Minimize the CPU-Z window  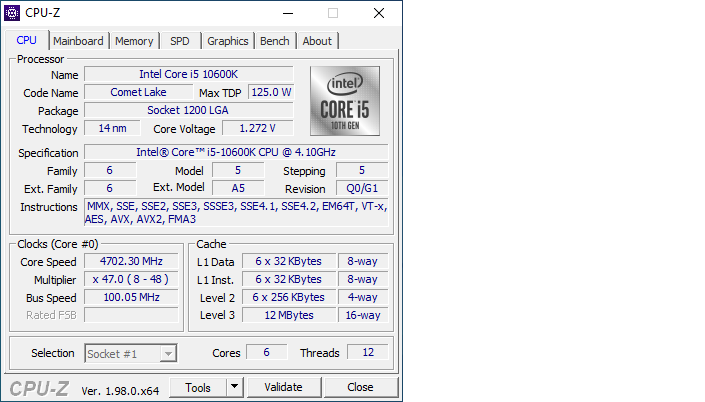tap(288, 13)
